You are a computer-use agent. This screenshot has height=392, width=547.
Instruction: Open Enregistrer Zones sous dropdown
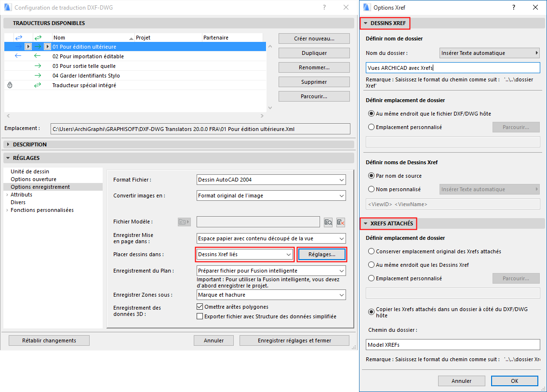pos(271,295)
